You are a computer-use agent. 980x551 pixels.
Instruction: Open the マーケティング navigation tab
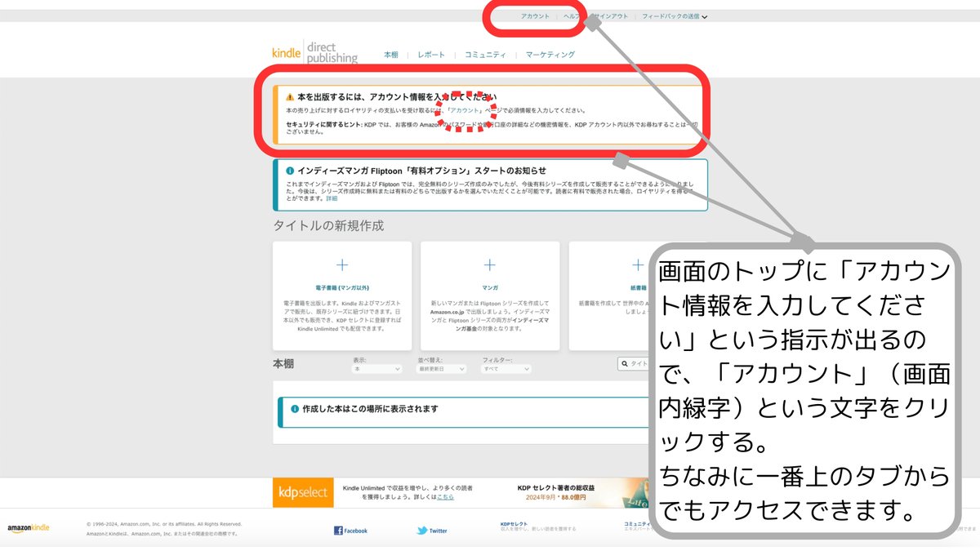(x=550, y=55)
